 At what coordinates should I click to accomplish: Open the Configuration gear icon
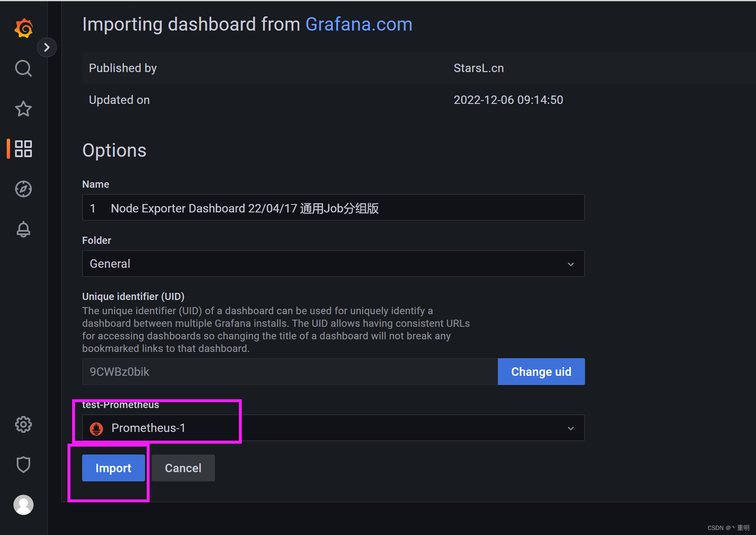pos(23,424)
